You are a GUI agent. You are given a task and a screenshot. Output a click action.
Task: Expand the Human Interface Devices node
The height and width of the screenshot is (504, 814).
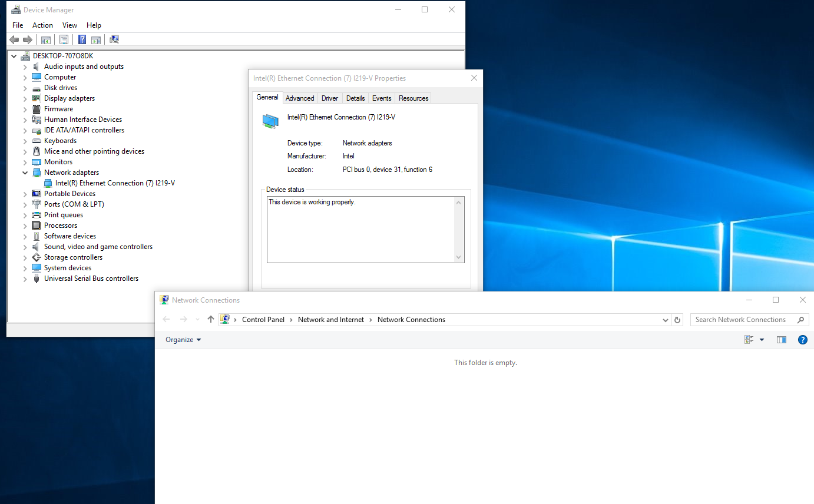[25, 120]
